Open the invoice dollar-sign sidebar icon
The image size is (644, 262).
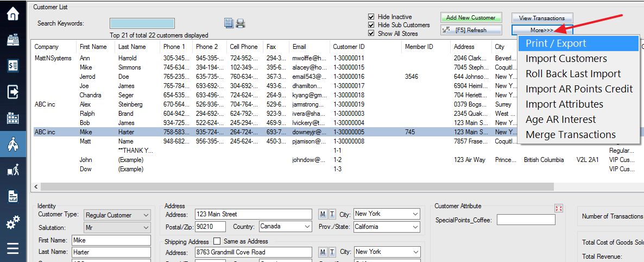[13, 66]
